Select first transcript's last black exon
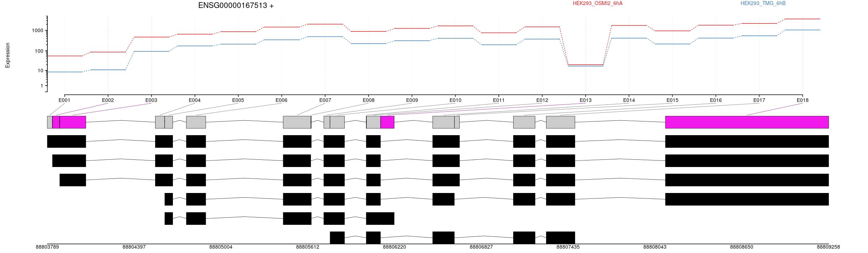The image size is (868, 253). [x=747, y=141]
